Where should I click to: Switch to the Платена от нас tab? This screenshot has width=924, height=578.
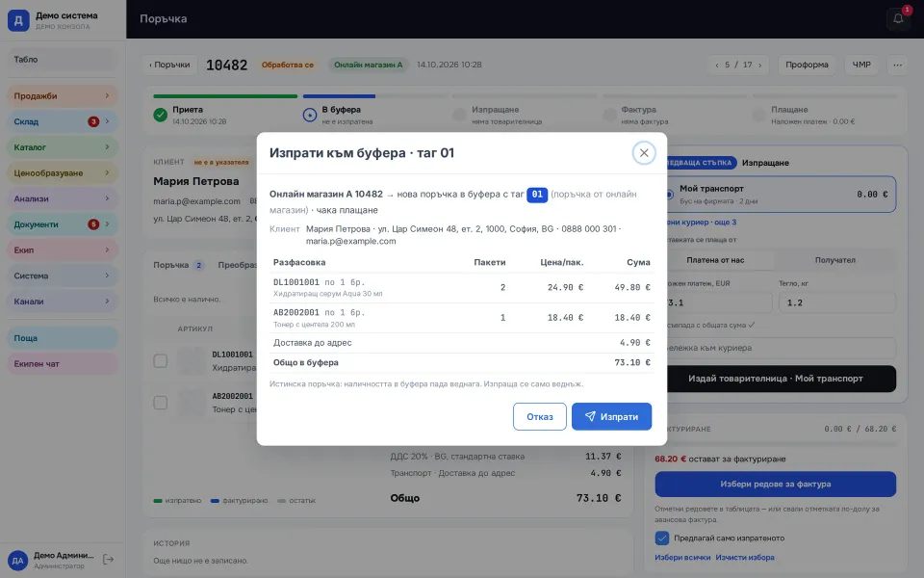(715, 260)
